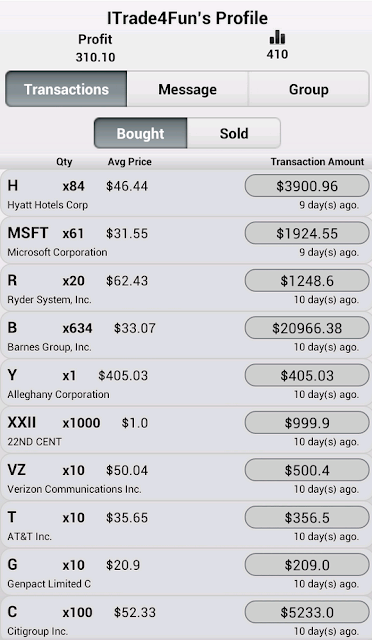Open the Hyatt Hotels Corp row
This screenshot has width=372, height=640.
(186, 193)
